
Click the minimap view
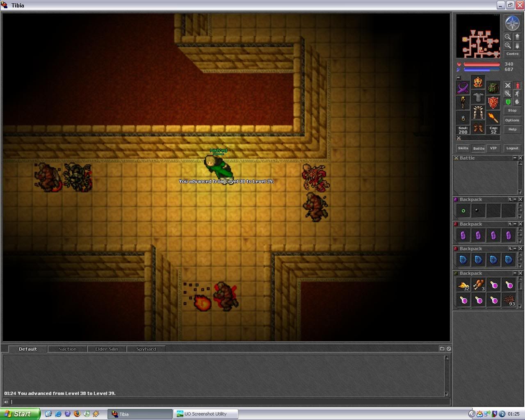[x=478, y=36]
